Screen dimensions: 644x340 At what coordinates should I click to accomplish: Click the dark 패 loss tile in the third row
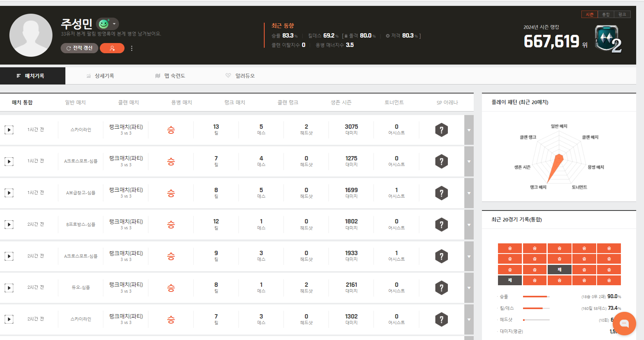click(x=559, y=270)
